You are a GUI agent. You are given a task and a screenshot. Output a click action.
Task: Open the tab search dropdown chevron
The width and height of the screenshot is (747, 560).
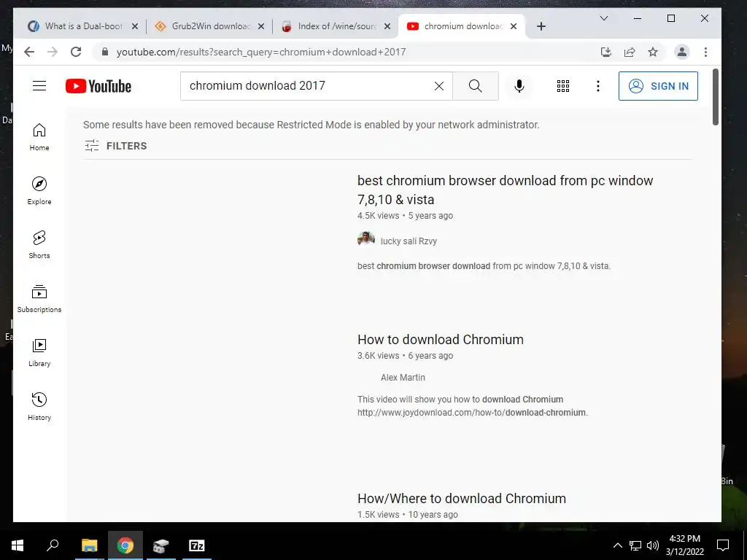click(603, 18)
